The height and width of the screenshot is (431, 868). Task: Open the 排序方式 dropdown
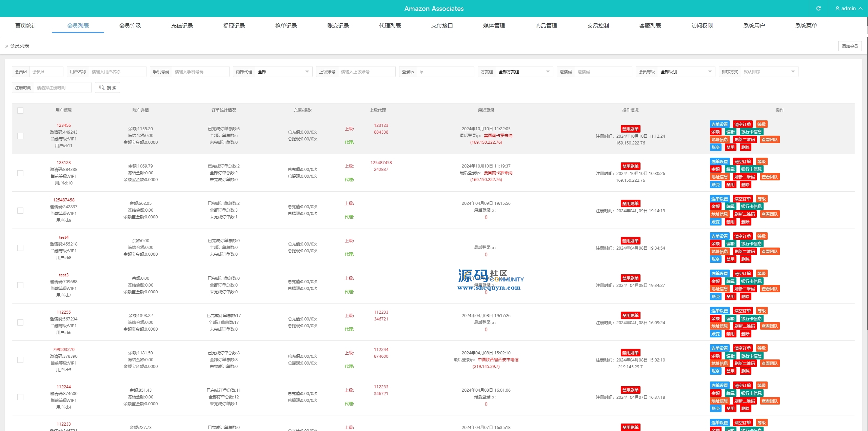click(x=769, y=72)
